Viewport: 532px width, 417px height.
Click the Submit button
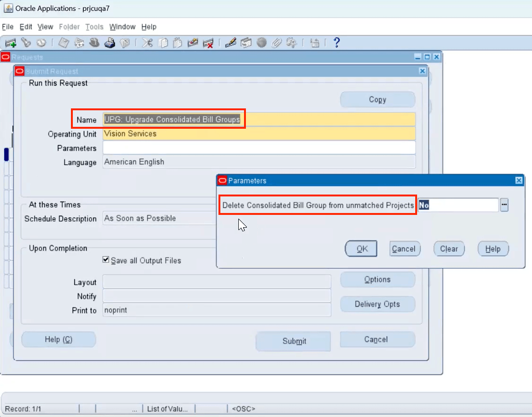coord(294,341)
